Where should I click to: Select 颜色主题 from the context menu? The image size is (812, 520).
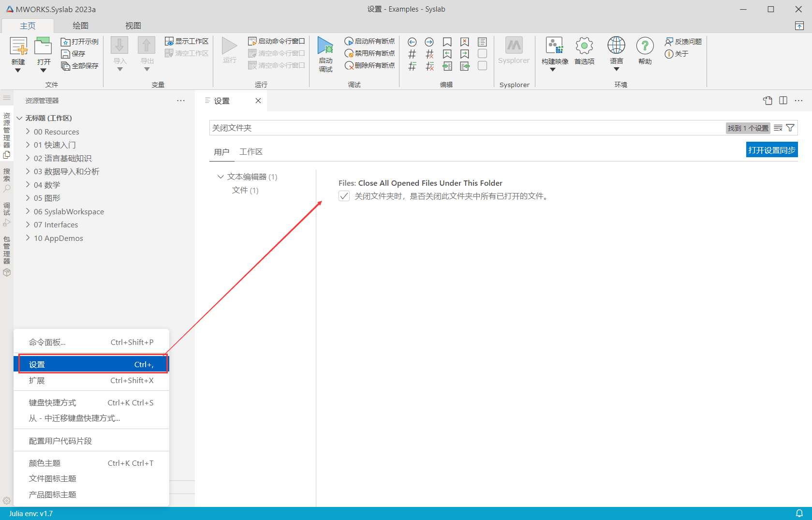pyautogui.click(x=45, y=463)
